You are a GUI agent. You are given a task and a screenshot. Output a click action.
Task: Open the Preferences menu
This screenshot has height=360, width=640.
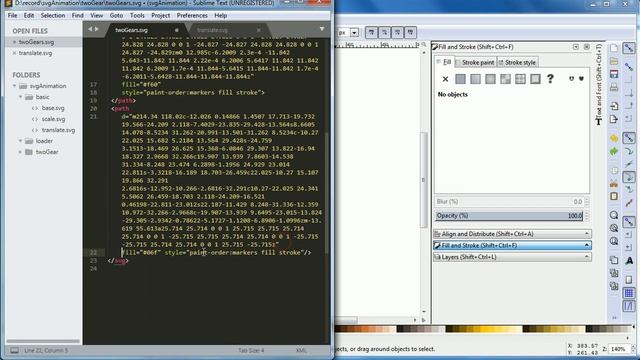tap(192, 16)
